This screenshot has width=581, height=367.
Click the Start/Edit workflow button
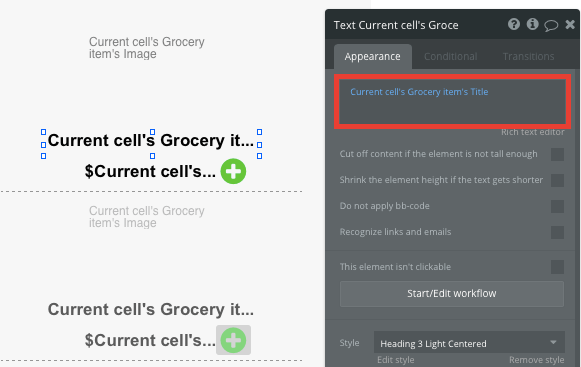coord(452,294)
